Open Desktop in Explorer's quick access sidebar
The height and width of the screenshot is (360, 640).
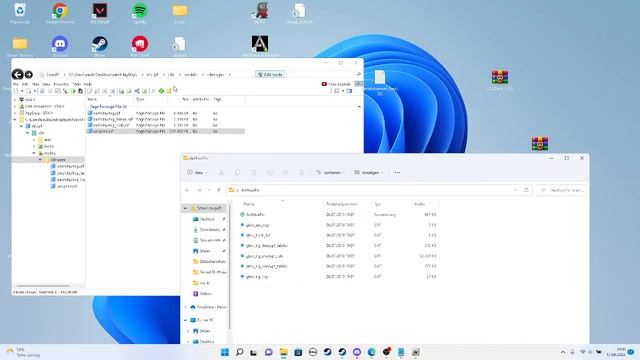207,219
